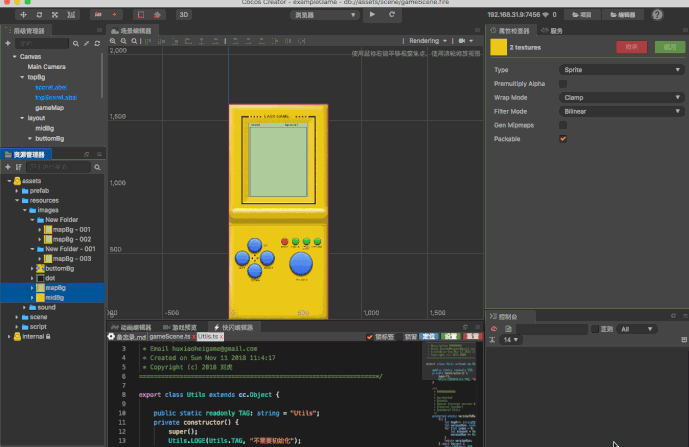Open the script folder
The height and width of the screenshot is (447, 689).
click(38, 327)
